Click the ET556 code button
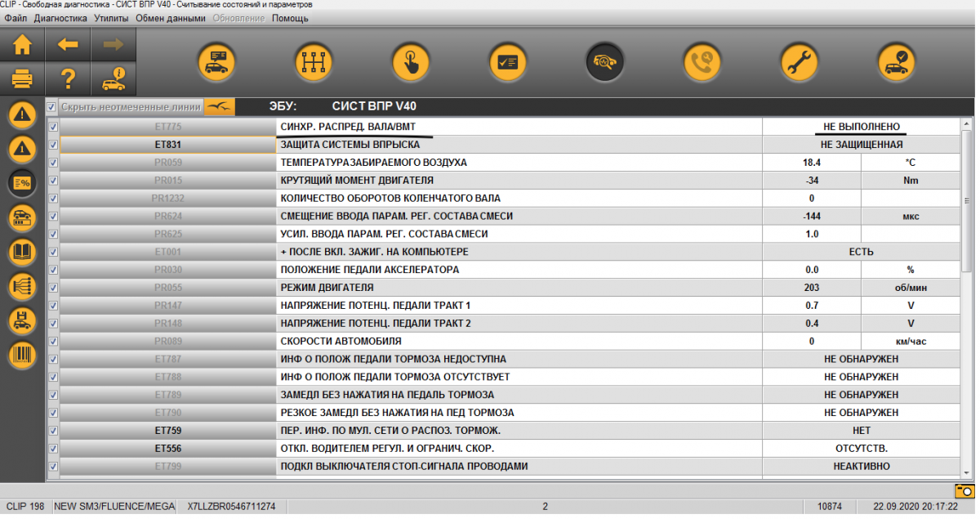 [167, 448]
